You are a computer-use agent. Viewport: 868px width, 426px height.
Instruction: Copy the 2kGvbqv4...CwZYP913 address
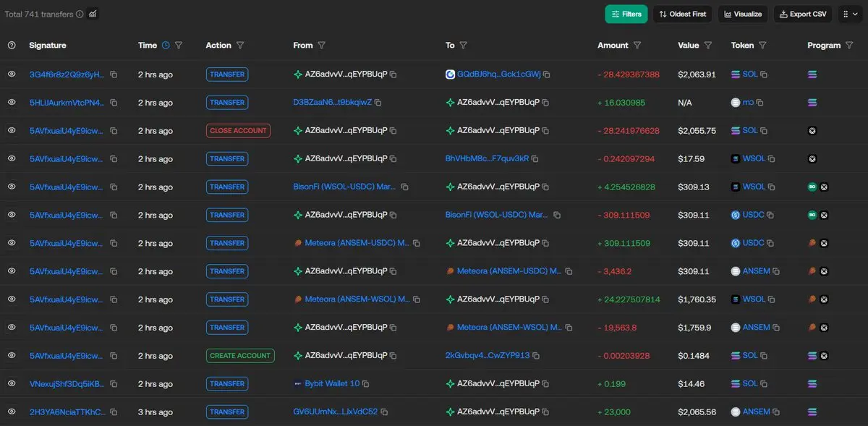[537, 356]
